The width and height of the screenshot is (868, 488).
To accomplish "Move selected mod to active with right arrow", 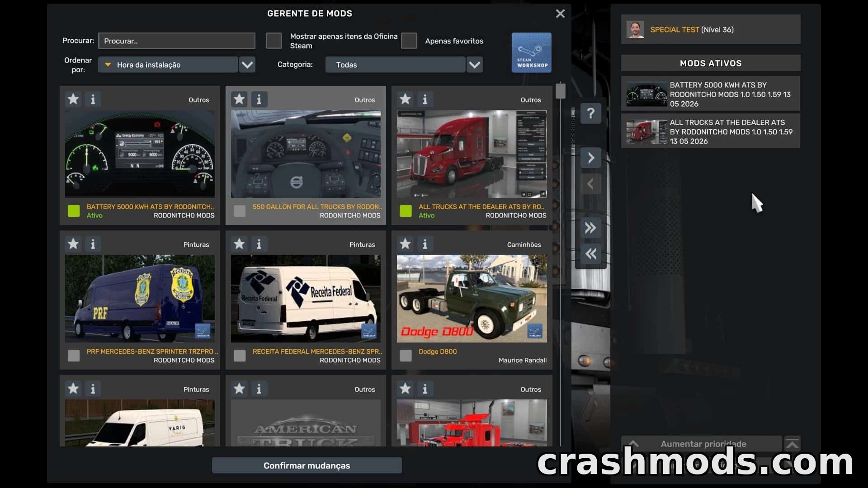I will (x=590, y=158).
